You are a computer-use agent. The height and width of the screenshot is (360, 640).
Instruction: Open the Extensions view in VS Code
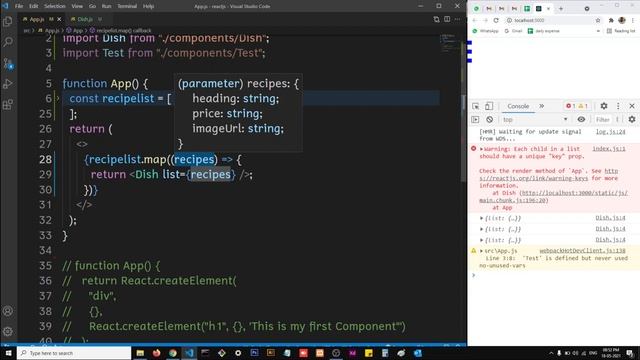(x=8, y=104)
